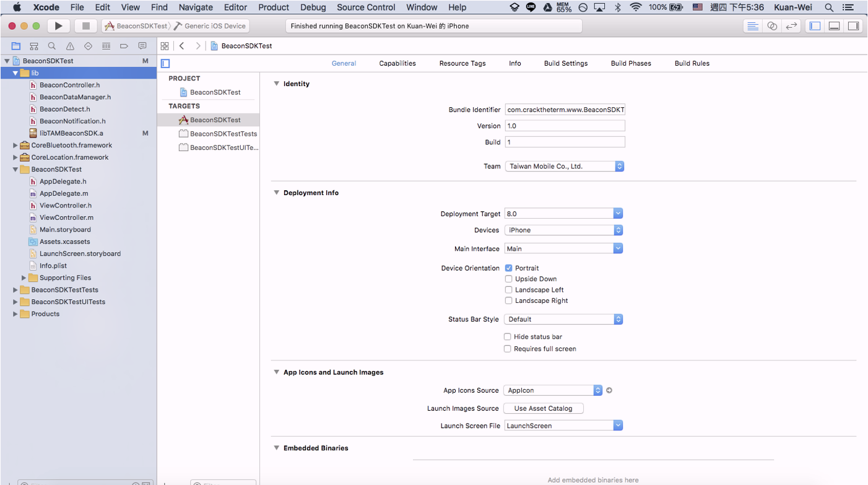Show the Report navigator

pos(142,46)
